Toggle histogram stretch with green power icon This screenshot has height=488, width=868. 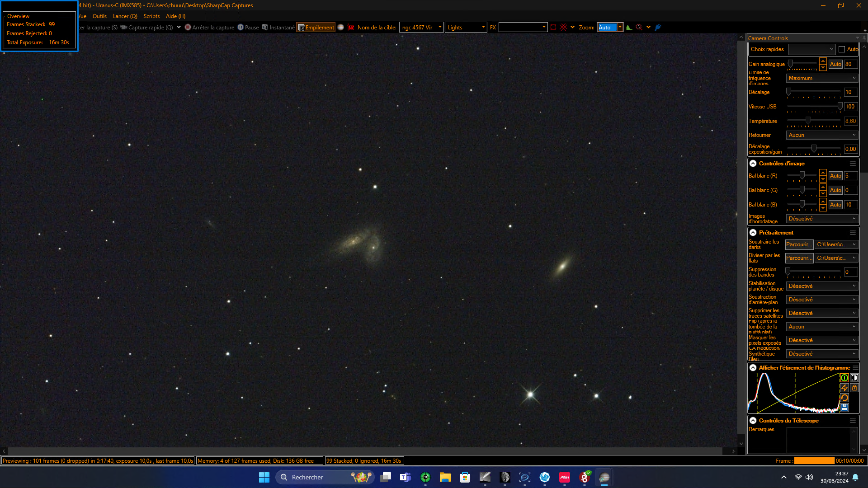844,378
